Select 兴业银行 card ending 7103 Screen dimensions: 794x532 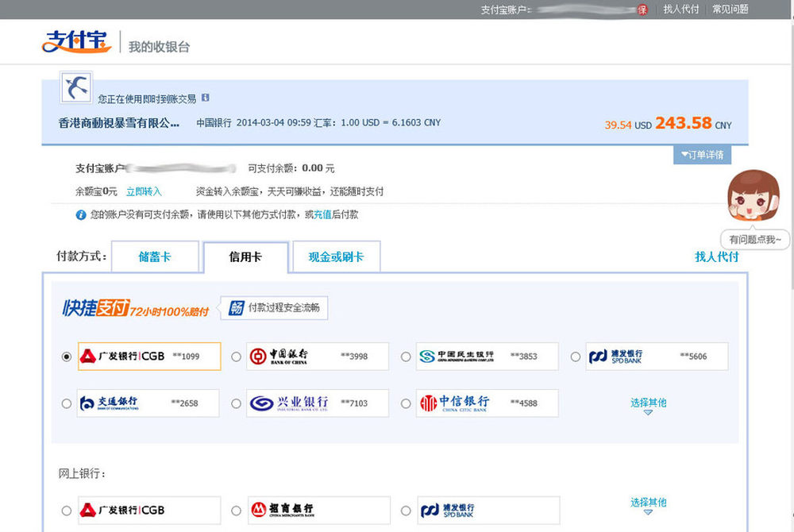tap(236, 403)
